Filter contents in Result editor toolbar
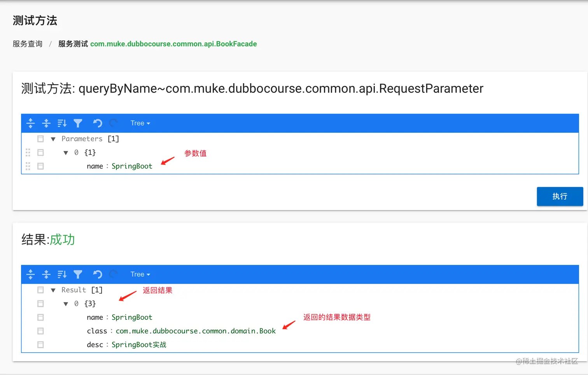This screenshot has height=375, width=588. tap(78, 274)
